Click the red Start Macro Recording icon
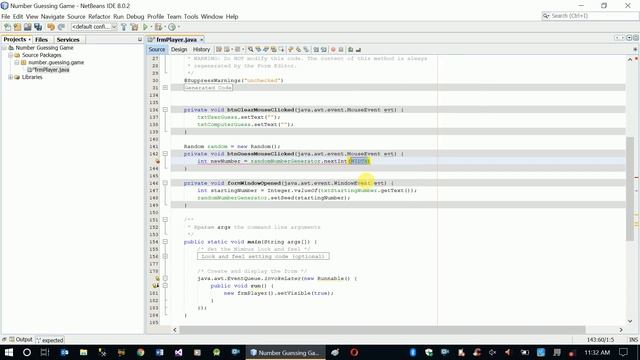The width and height of the screenshot is (640, 360). point(333,49)
